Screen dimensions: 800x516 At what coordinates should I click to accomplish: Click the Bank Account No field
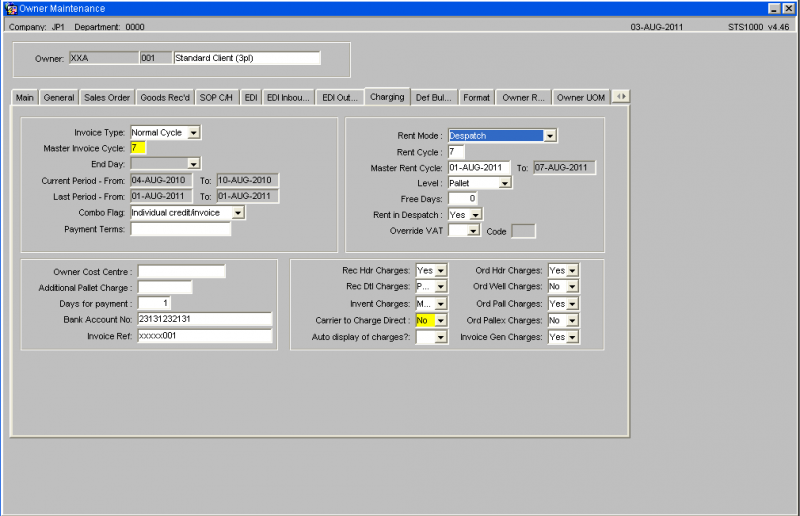click(x=205, y=319)
